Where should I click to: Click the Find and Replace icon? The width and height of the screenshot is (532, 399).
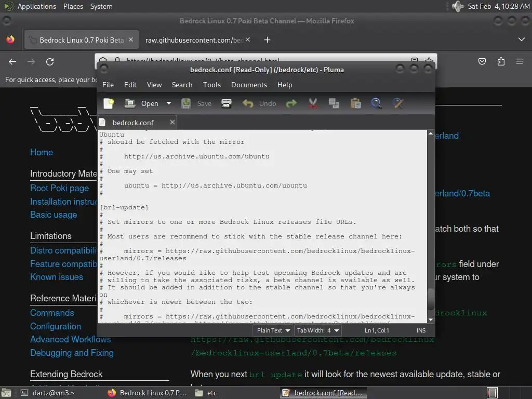pyautogui.click(x=398, y=103)
